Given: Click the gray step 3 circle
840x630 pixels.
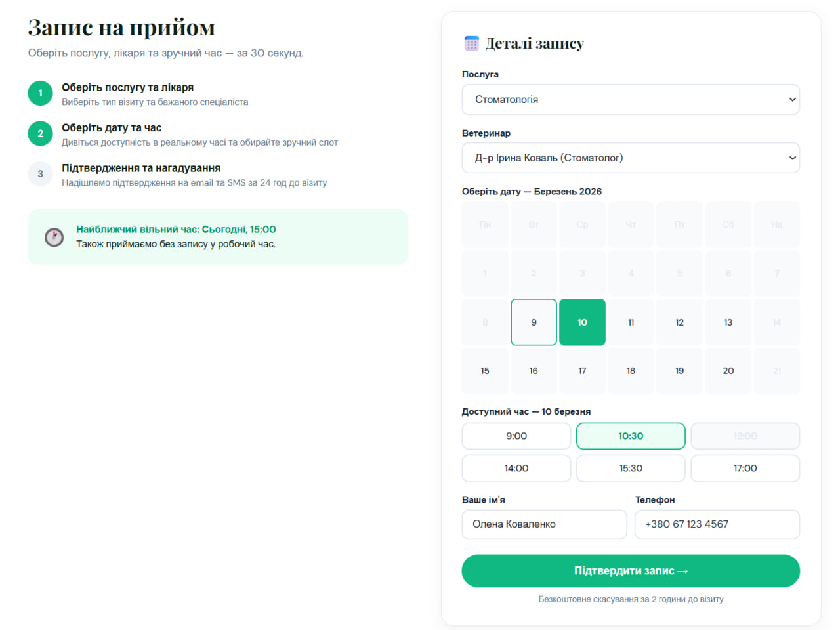Looking at the screenshot, I should coord(40,174).
